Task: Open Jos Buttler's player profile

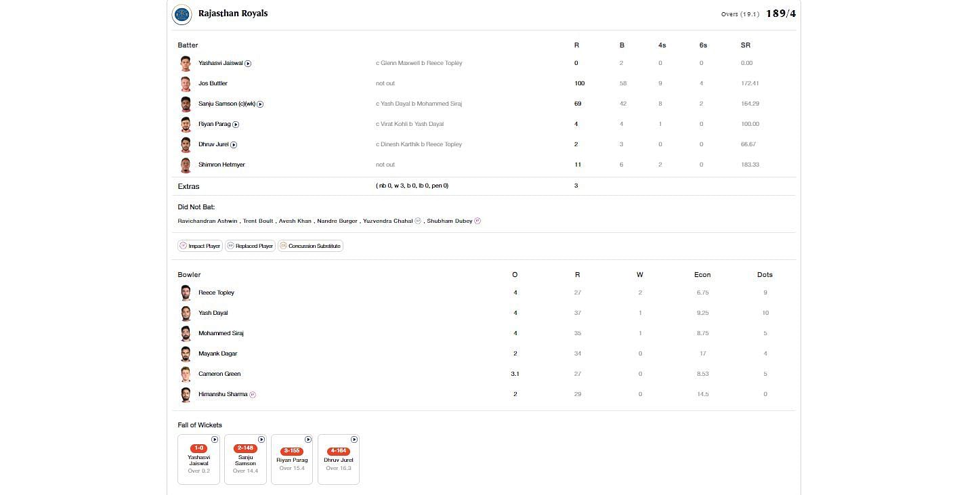Action: 213,83
